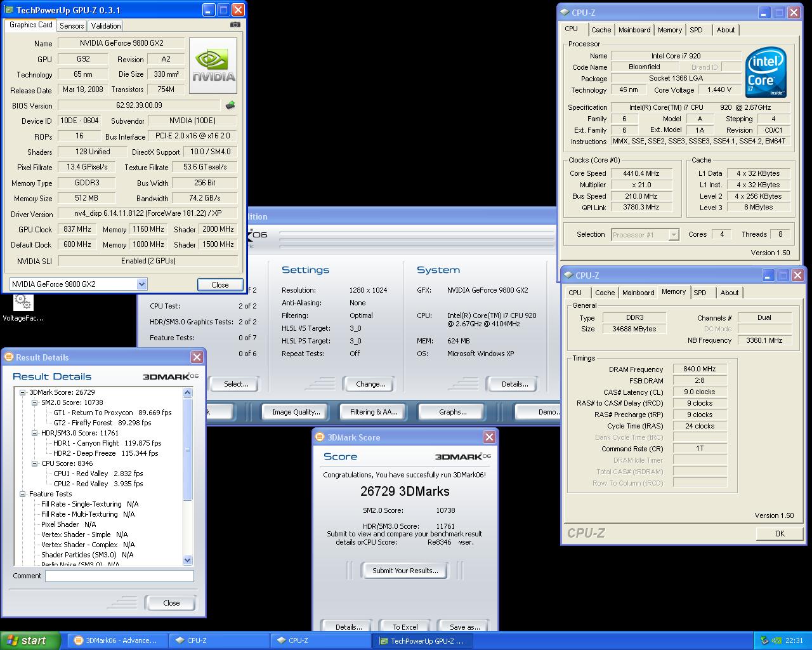The image size is (812, 650).
Task: Collapse the SM2.0 Score node
Action: pyautogui.click(x=36, y=402)
